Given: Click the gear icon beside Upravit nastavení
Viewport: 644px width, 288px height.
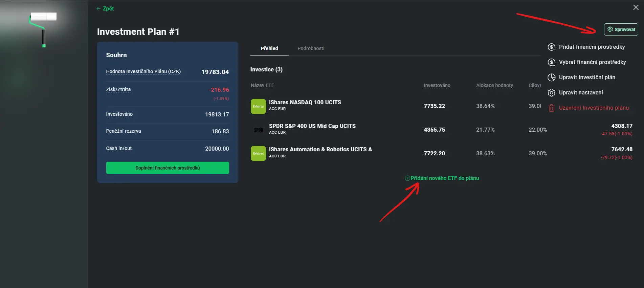Looking at the screenshot, I should (x=552, y=93).
